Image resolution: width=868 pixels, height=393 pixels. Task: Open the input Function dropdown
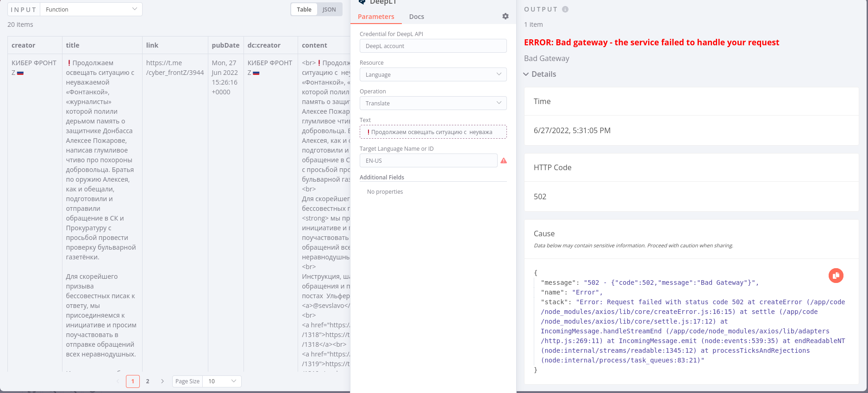click(x=91, y=9)
